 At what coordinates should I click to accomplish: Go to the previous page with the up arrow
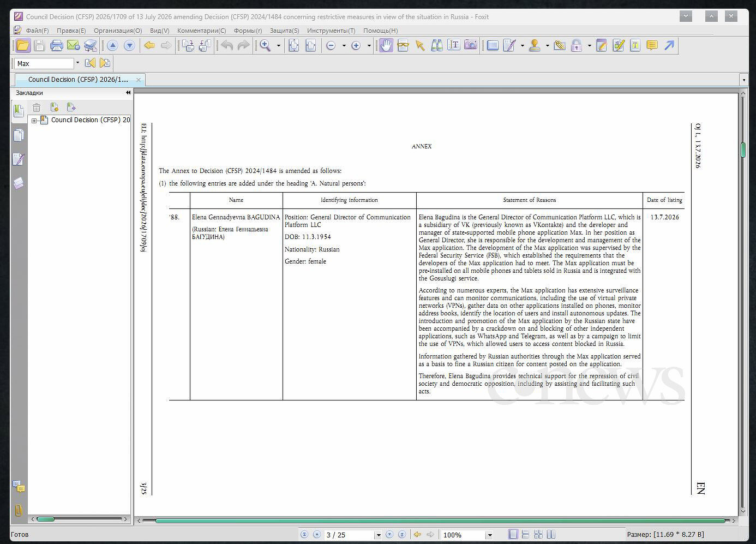coord(113,46)
